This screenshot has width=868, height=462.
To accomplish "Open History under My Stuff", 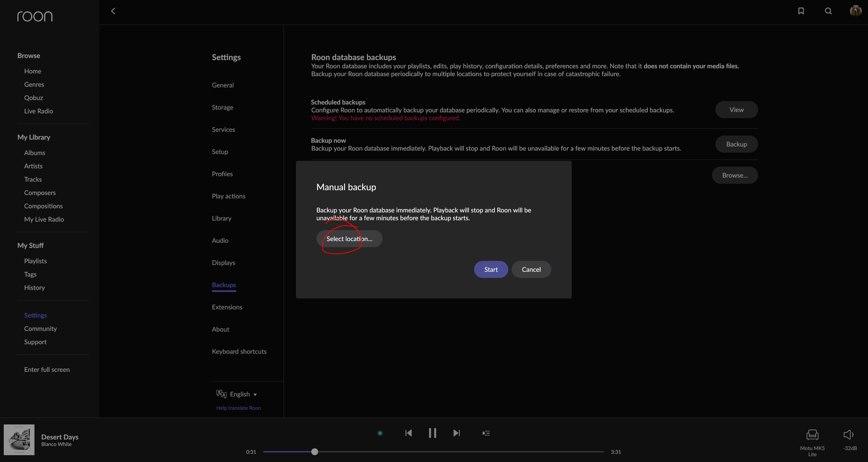I will (x=34, y=288).
